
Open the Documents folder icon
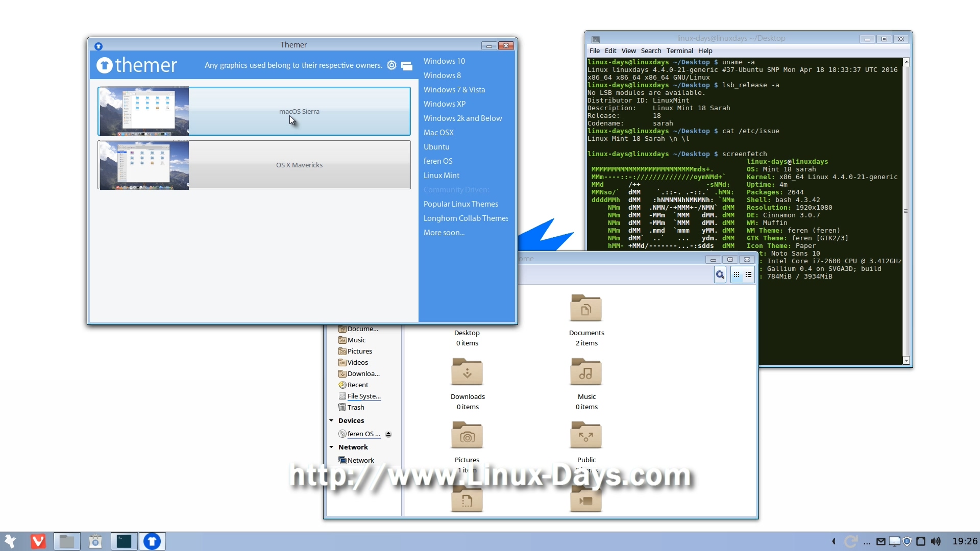[586, 308]
